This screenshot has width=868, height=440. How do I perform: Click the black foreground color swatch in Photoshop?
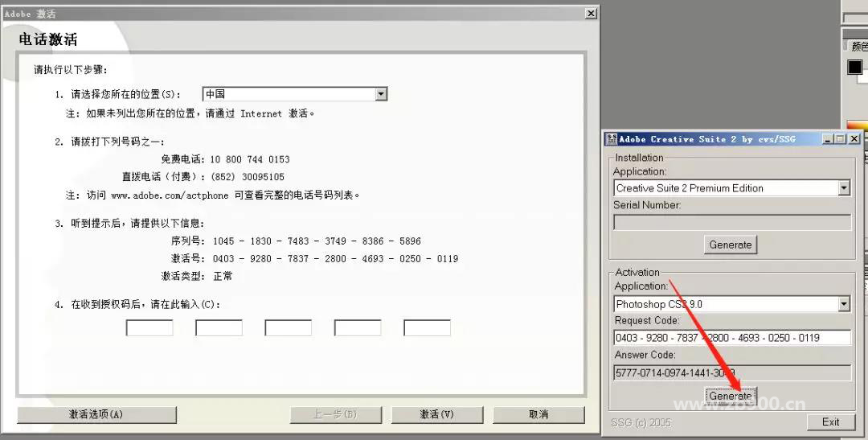[854, 67]
